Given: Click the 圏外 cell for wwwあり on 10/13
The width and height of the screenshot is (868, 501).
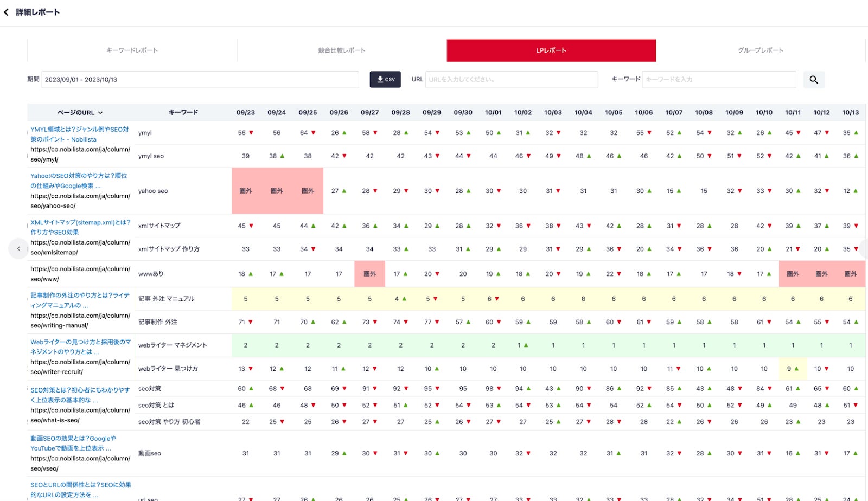Looking at the screenshot, I should 851,274.
